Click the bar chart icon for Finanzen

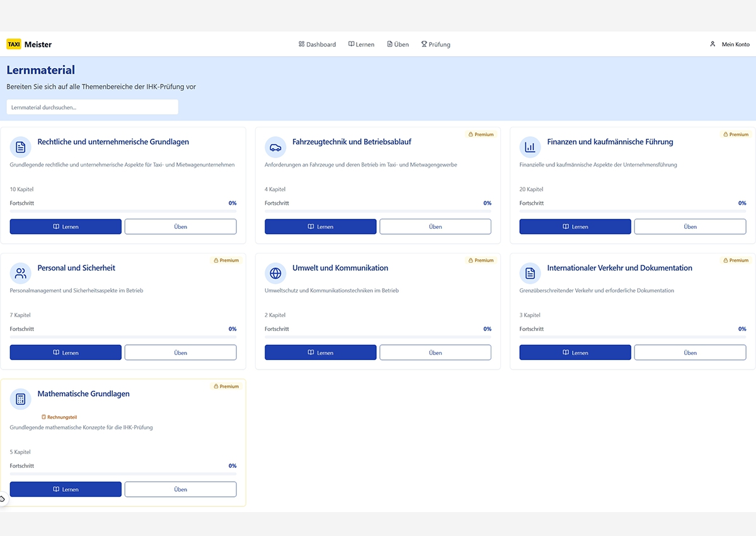tap(530, 147)
